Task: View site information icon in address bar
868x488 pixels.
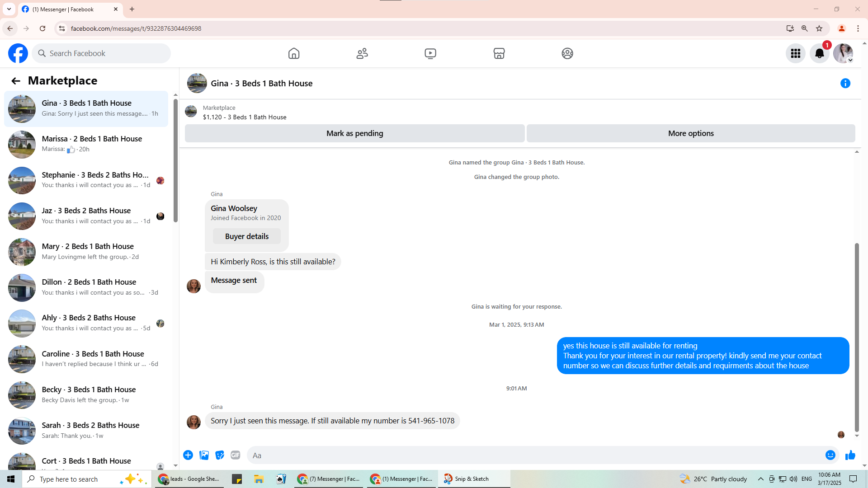Action: (62, 28)
